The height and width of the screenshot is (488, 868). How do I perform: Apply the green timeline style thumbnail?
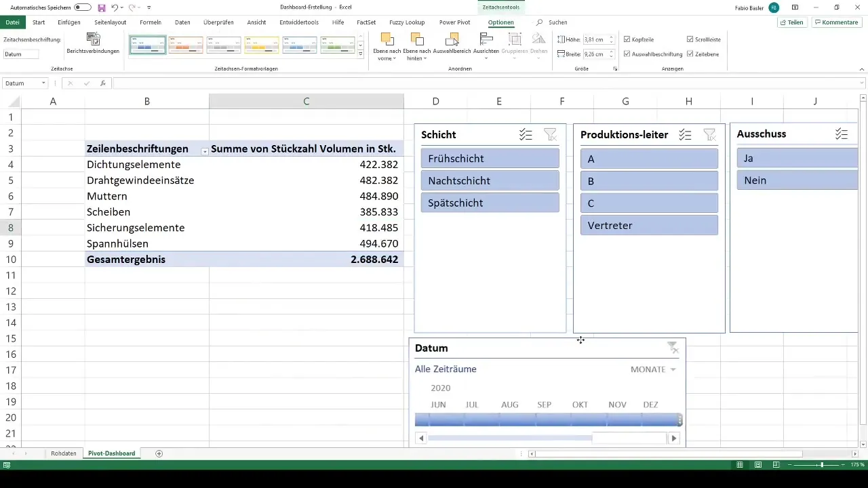[x=338, y=45]
